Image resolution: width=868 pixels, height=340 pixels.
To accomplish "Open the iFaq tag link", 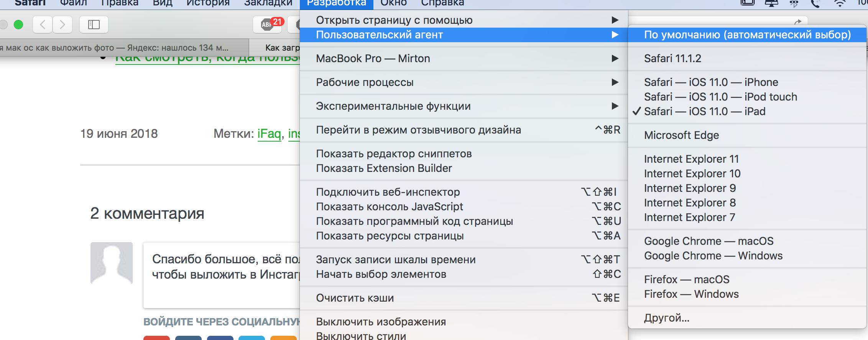I will click(269, 134).
